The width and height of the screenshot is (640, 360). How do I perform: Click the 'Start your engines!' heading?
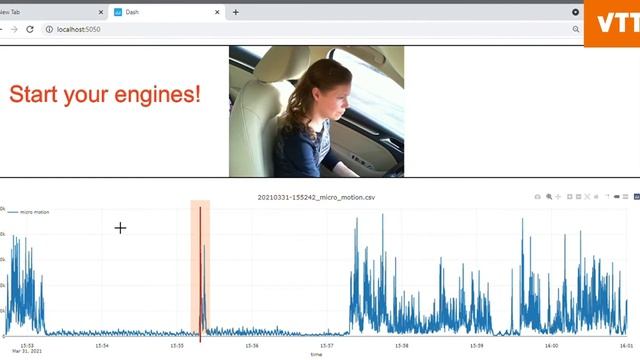pos(105,94)
